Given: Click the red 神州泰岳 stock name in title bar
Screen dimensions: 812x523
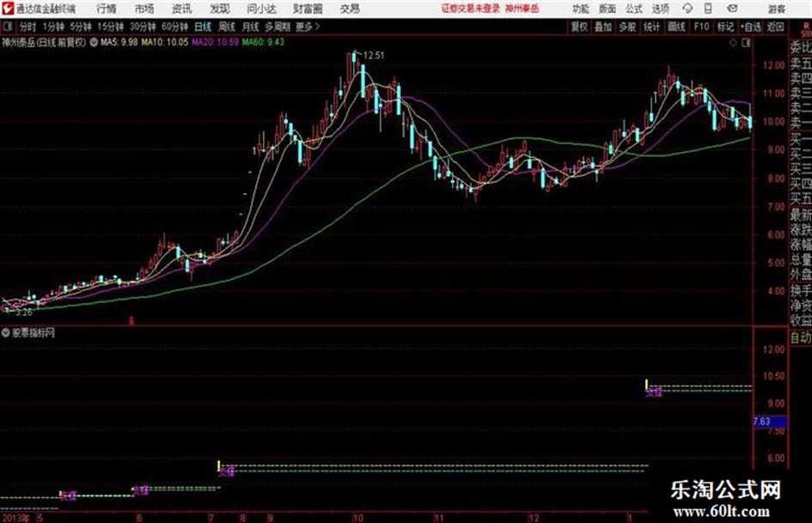Looking at the screenshot, I should click(x=522, y=9).
